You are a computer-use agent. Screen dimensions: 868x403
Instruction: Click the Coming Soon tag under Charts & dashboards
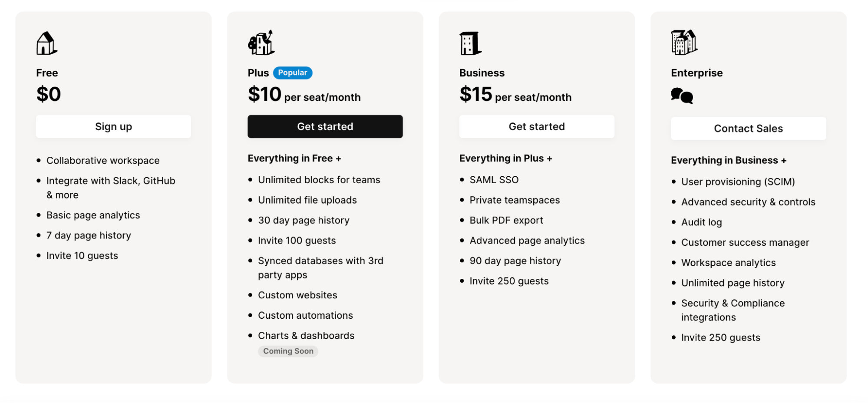(x=288, y=351)
